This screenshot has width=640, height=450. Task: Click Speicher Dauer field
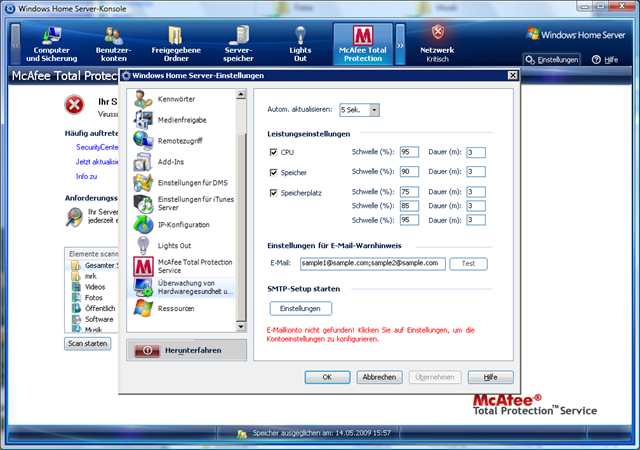point(476,172)
